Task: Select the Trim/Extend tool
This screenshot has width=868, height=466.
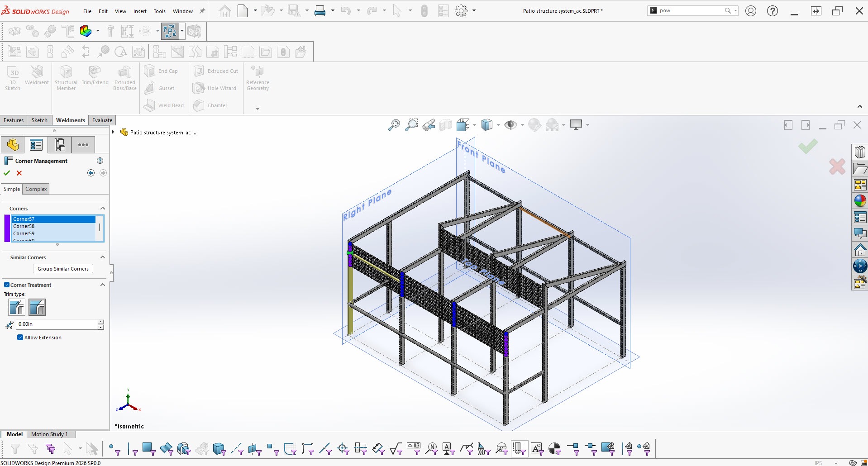Action: tap(95, 77)
